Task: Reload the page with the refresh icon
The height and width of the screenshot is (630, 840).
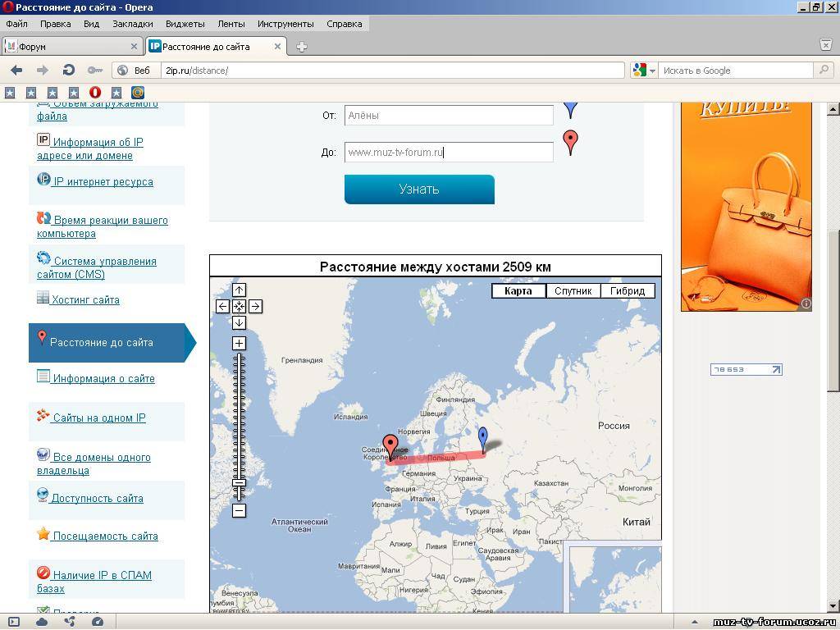Action: click(69, 71)
